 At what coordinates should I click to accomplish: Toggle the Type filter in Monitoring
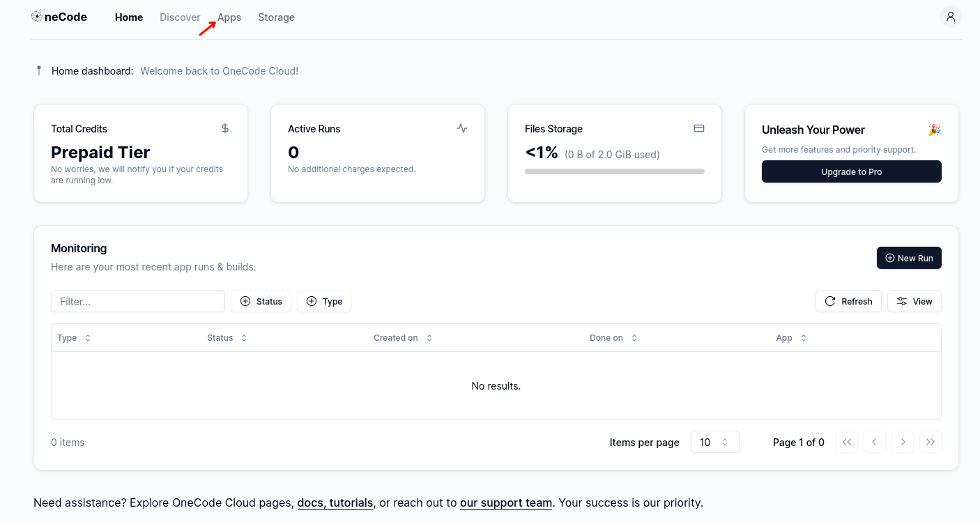pyautogui.click(x=323, y=301)
